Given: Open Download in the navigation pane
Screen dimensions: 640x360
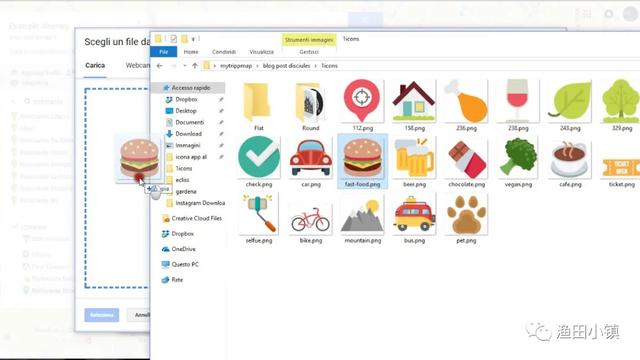Looking at the screenshot, I should [188, 133].
